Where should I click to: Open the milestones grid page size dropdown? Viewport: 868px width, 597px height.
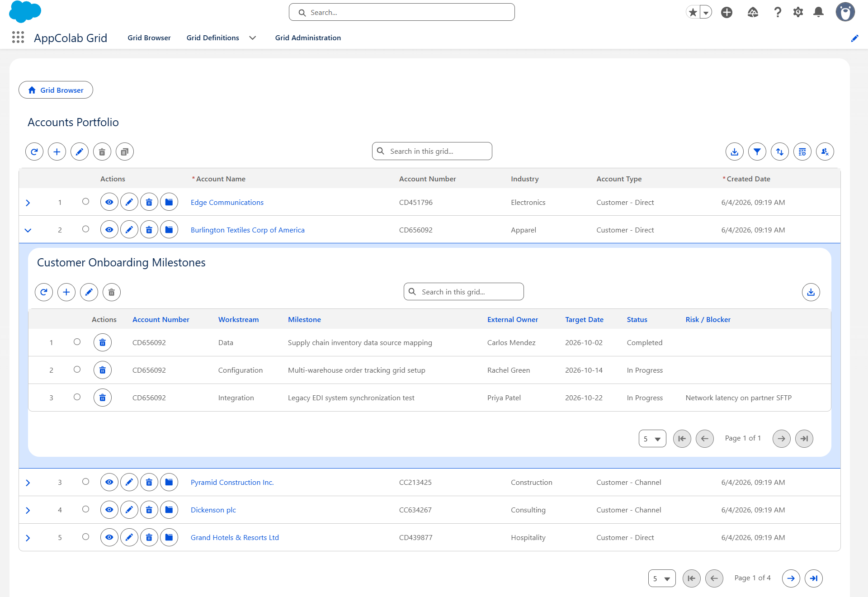click(x=652, y=439)
